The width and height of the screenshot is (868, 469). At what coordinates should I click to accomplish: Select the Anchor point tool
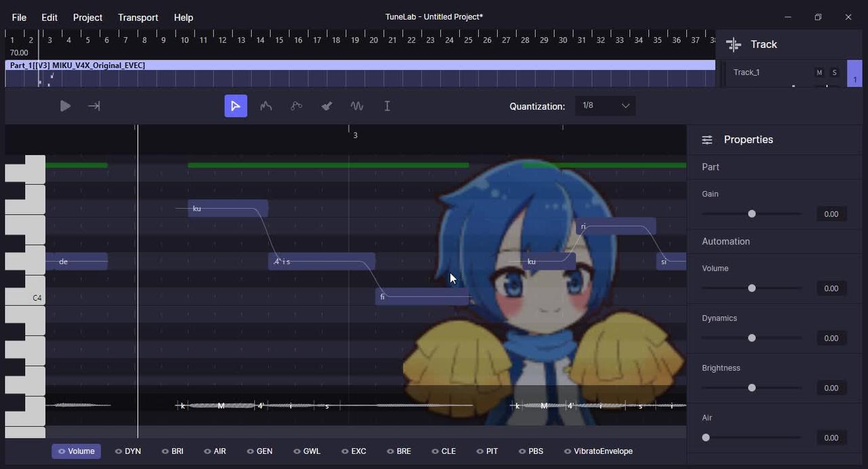click(296, 106)
